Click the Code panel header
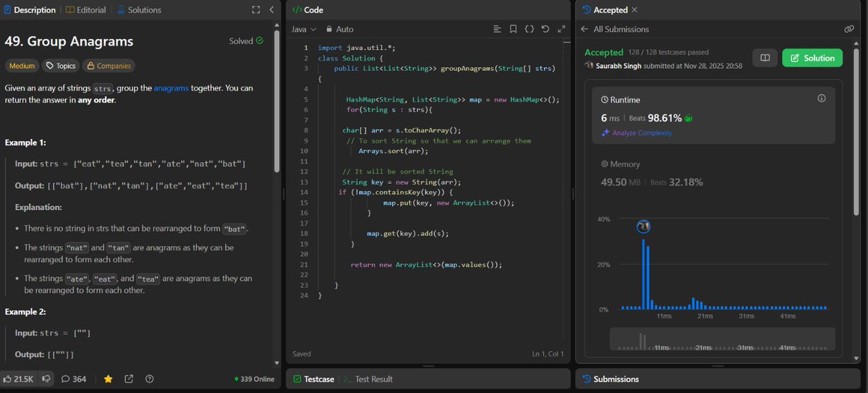The image size is (868, 393). 307,10
